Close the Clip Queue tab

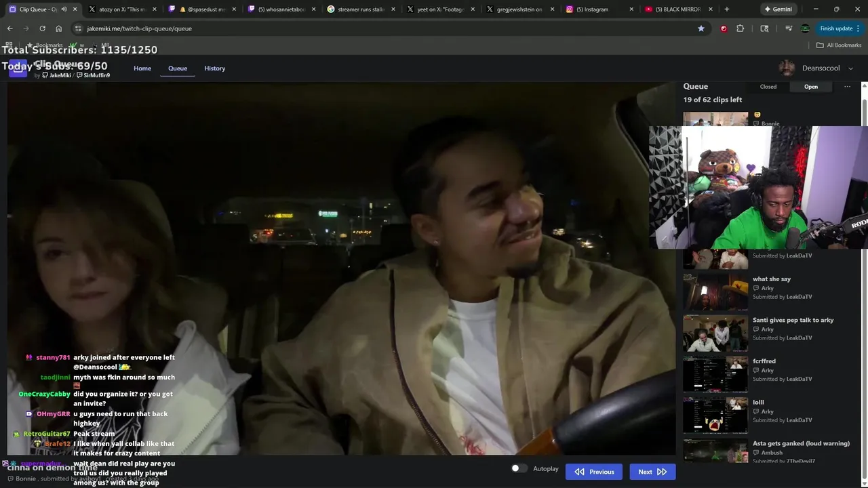(x=75, y=9)
